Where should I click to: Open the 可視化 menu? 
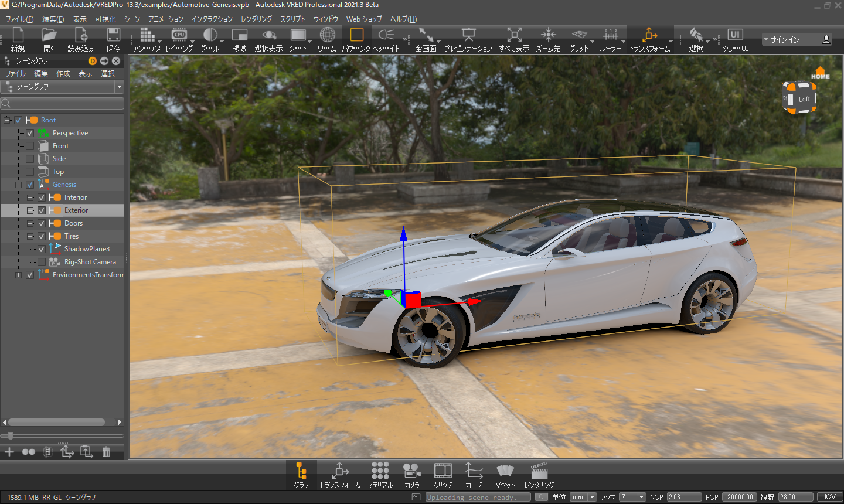point(105,19)
